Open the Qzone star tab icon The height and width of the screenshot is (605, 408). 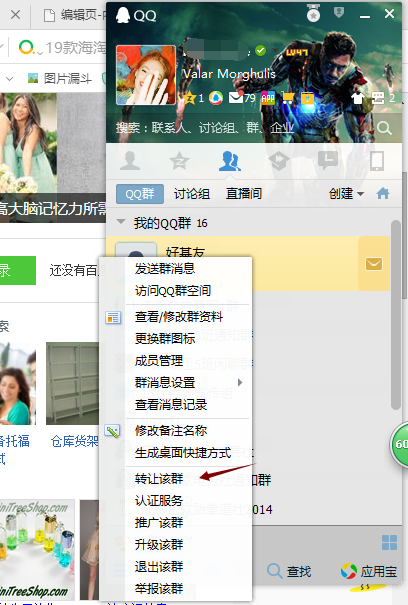(x=179, y=161)
